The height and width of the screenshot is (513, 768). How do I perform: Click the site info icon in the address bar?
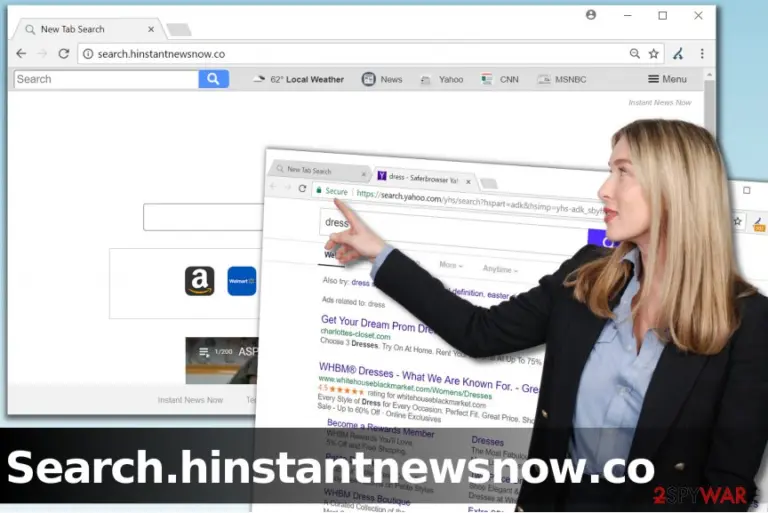(88, 54)
